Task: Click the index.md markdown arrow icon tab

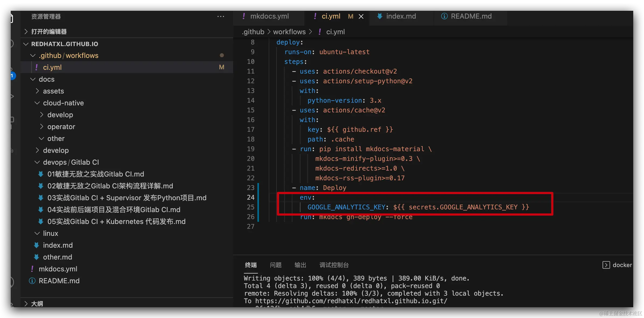Action: coord(380,16)
